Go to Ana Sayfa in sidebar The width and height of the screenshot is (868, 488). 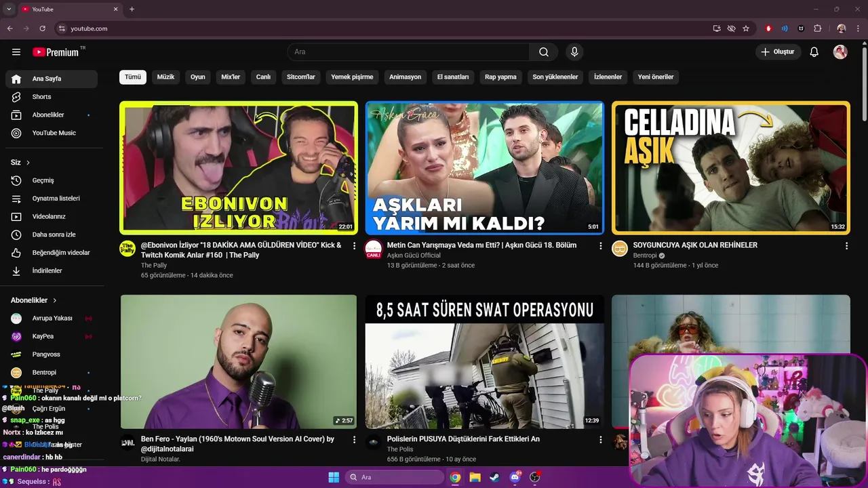pyautogui.click(x=52, y=79)
